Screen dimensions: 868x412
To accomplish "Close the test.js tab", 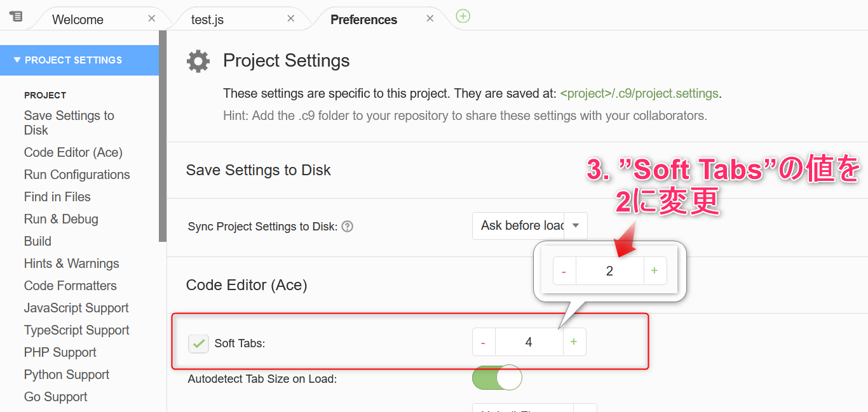I will (290, 18).
